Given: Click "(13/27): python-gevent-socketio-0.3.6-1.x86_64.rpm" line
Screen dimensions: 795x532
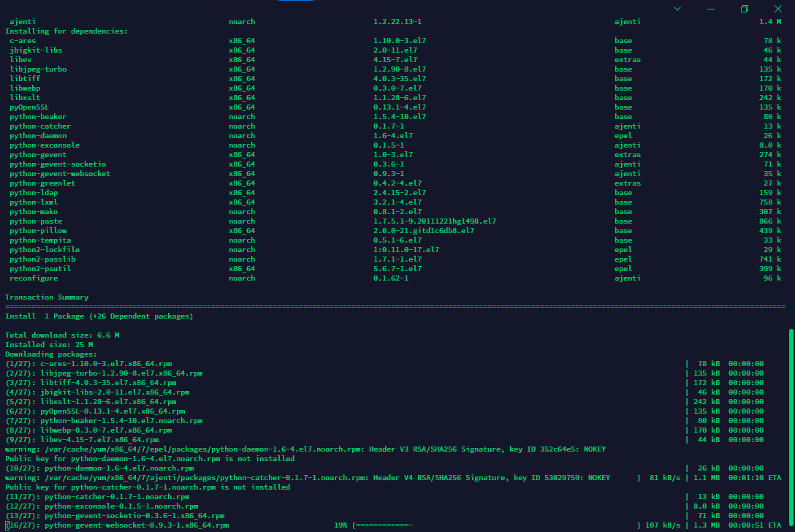Looking at the screenshot, I should pos(115,516).
